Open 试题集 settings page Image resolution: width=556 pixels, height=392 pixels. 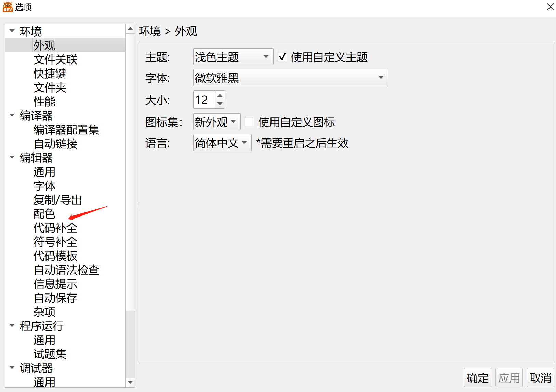coord(50,354)
